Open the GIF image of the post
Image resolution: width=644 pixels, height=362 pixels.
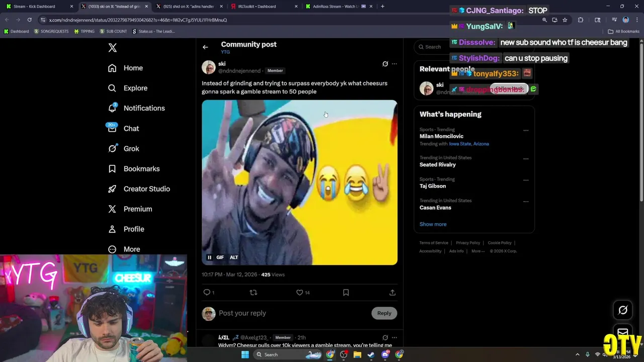click(299, 182)
